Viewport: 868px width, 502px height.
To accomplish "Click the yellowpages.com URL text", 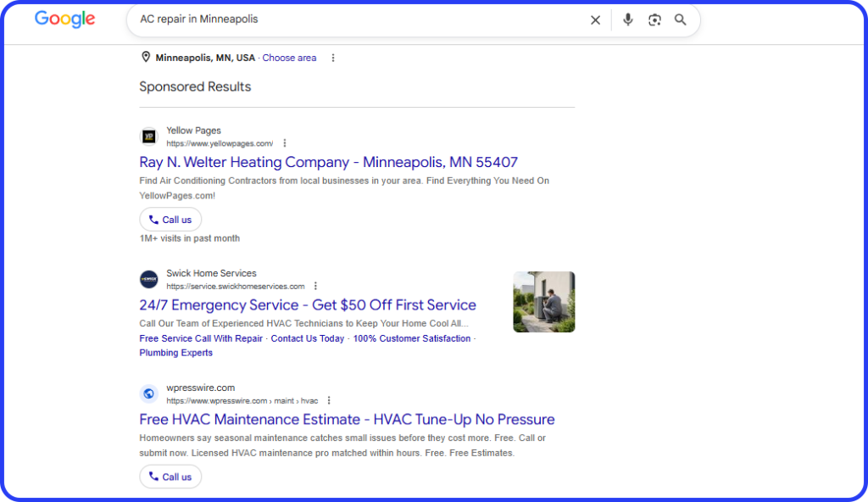I will (220, 143).
